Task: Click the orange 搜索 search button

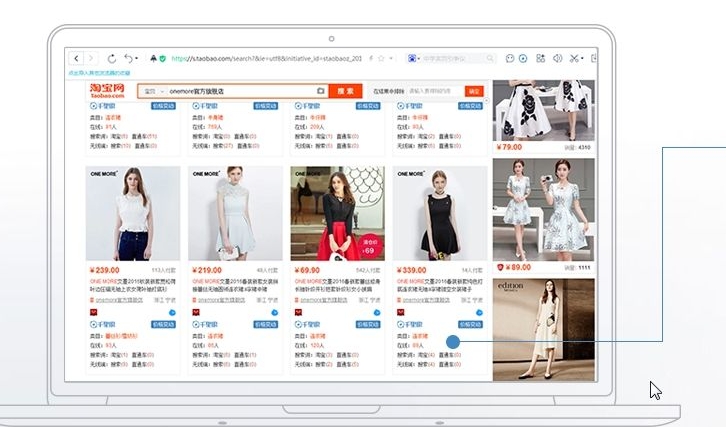Action: (x=345, y=91)
